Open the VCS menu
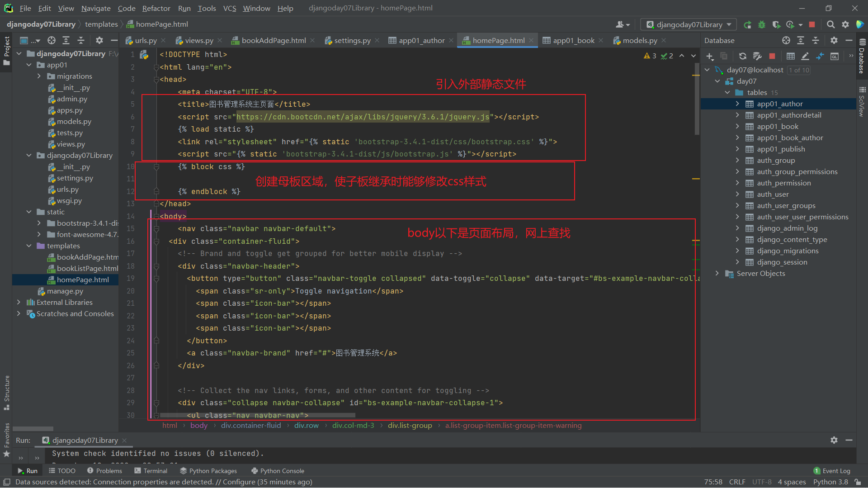The height and width of the screenshot is (488, 868). pos(230,8)
